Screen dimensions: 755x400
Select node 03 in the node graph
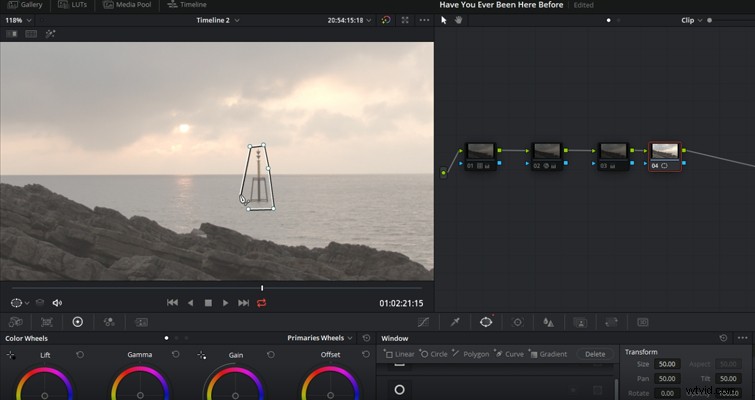(613, 156)
